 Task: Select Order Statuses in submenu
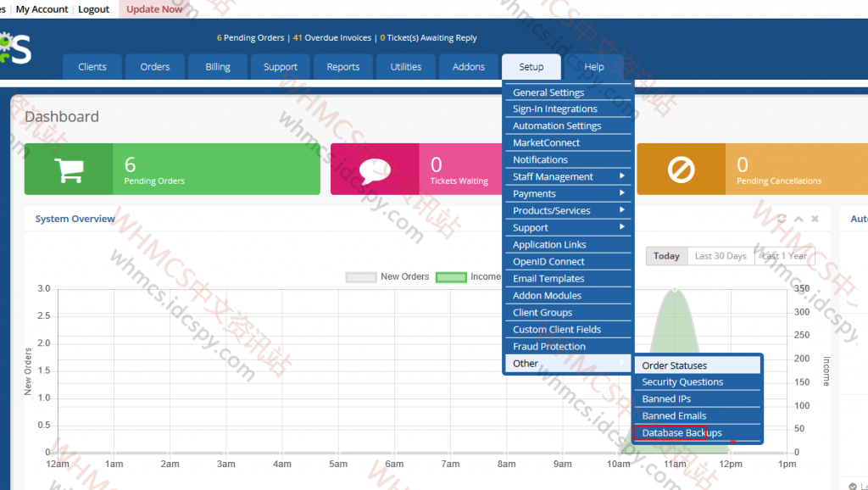pos(698,365)
